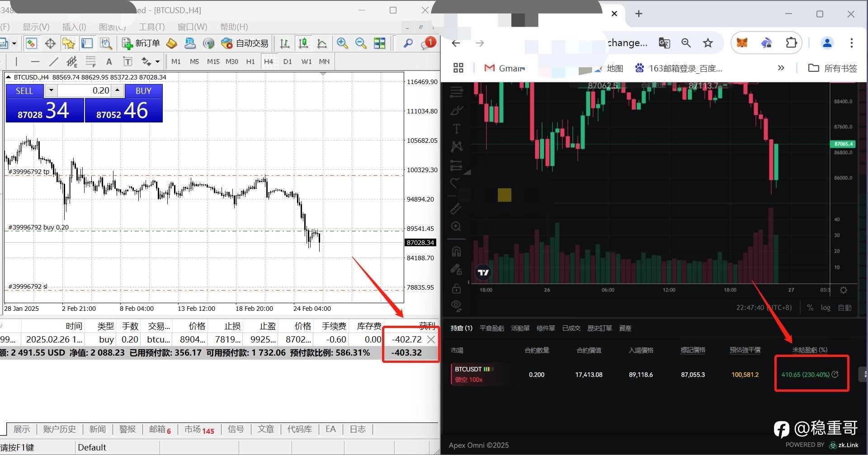Switch timeframe to W1

pyautogui.click(x=307, y=61)
